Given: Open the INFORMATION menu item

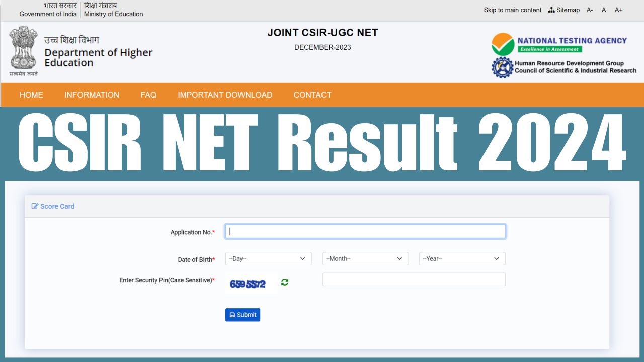Looking at the screenshot, I should click(92, 95).
